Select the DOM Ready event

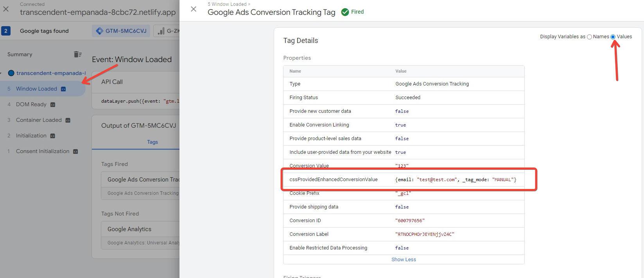(x=31, y=104)
